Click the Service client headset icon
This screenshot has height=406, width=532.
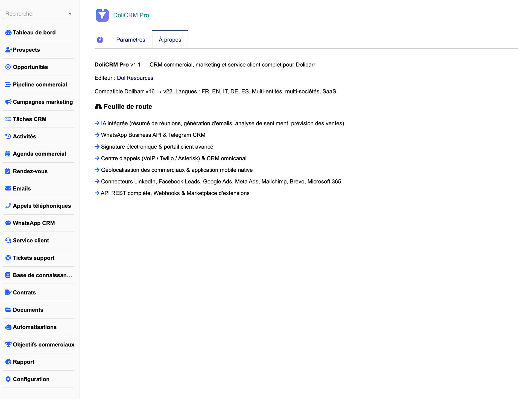coord(8,240)
